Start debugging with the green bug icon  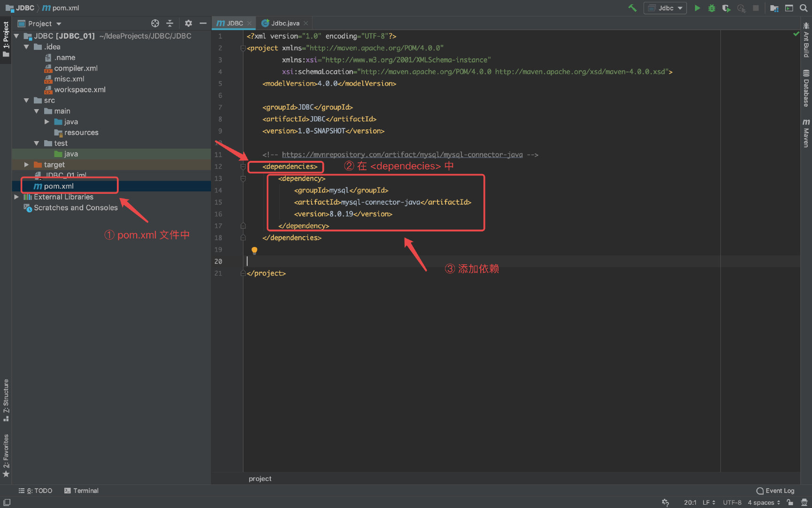[711, 8]
